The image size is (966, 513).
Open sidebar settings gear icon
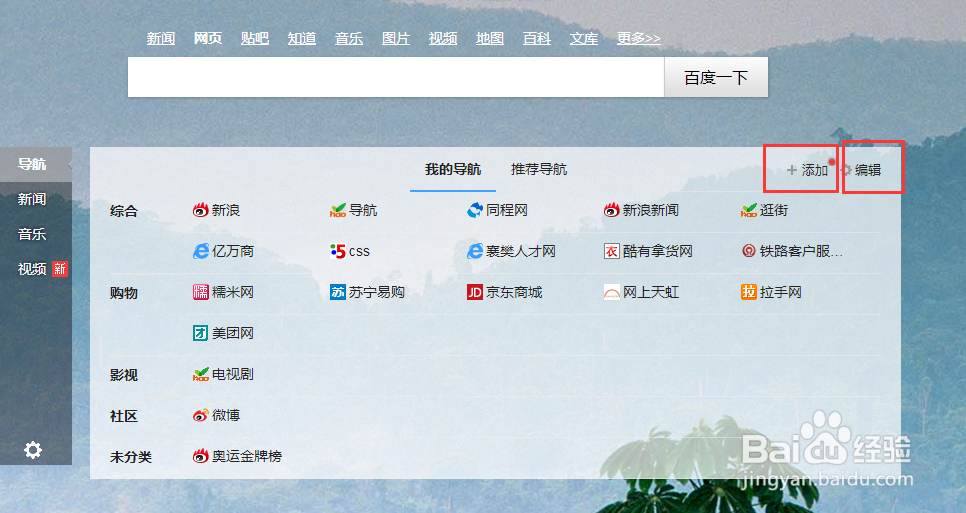(33, 450)
